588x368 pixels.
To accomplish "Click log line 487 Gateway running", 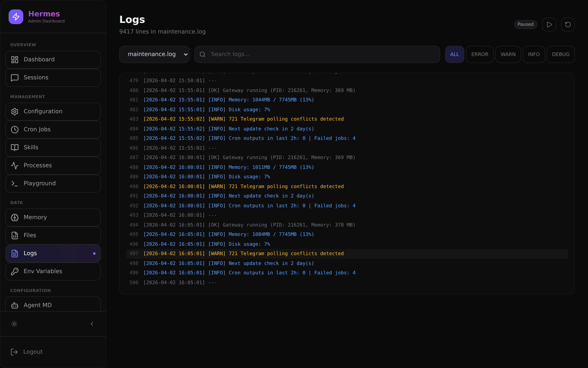I will pos(347,157).
